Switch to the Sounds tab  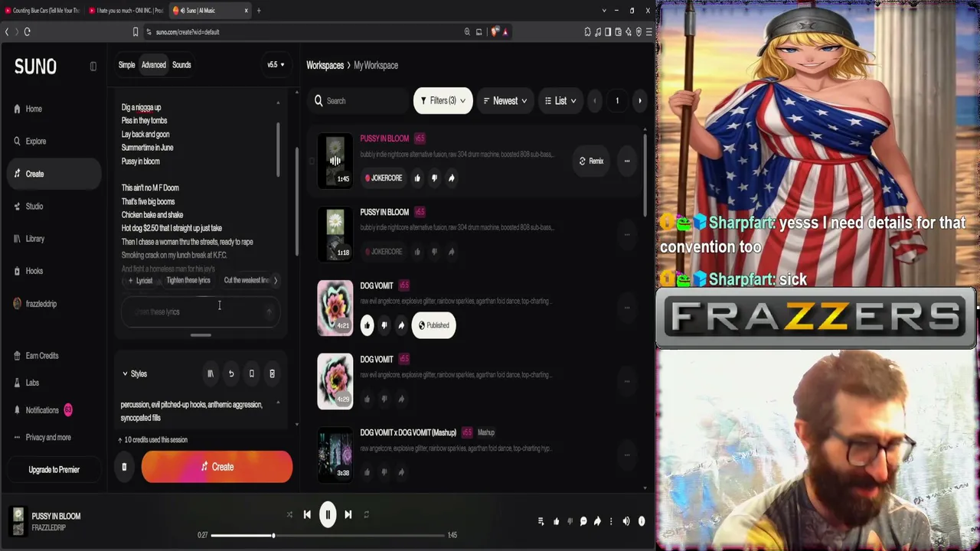[x=181, y=65]
